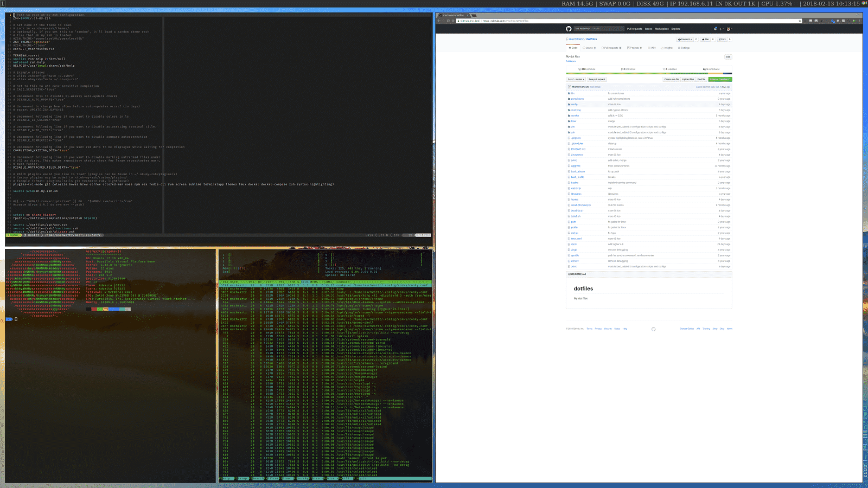
Task: Open the Chrome menu icon at toolbar end
Action: coord(860,21)
